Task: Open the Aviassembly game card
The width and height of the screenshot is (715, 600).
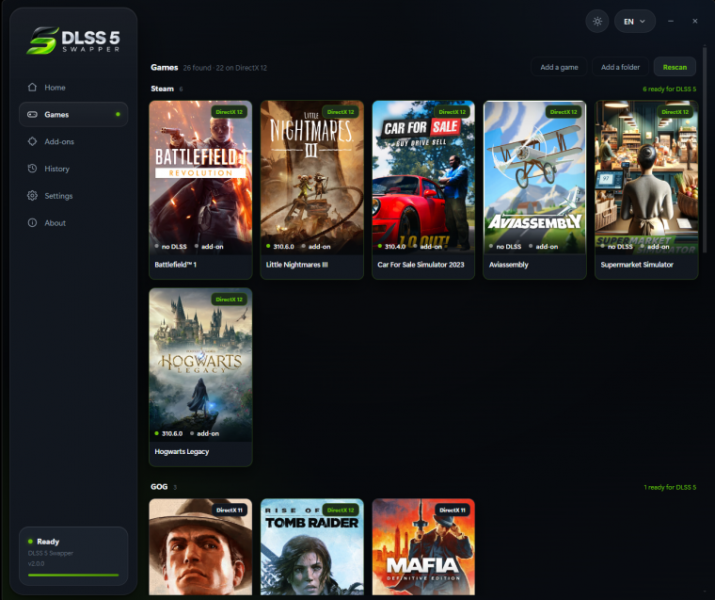Action: [x=534, y=190]
